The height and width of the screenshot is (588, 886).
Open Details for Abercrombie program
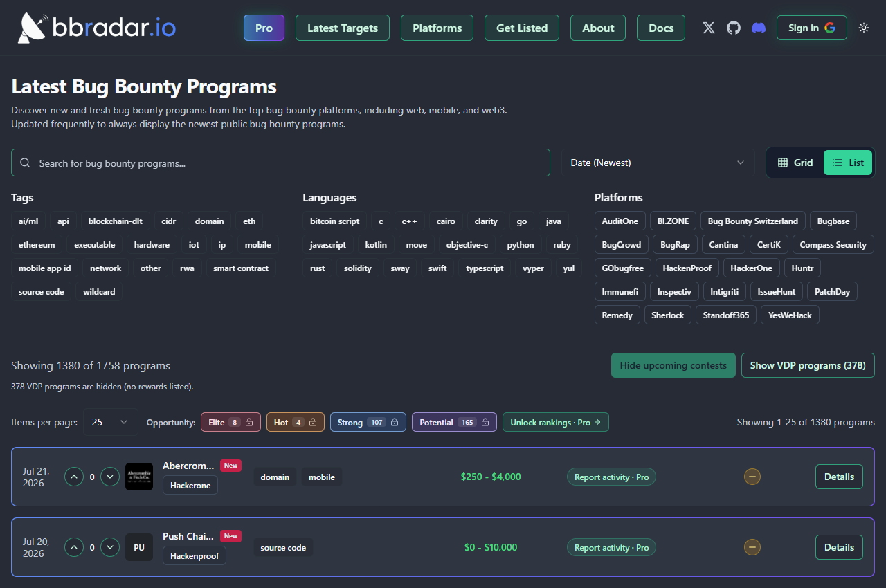pyautogui.click(x=839, y=477)
